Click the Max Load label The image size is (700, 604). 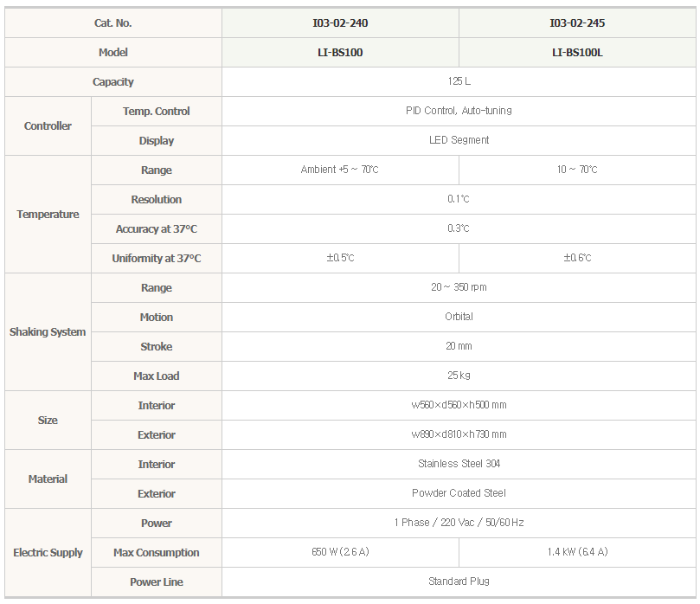pos(157,376)
